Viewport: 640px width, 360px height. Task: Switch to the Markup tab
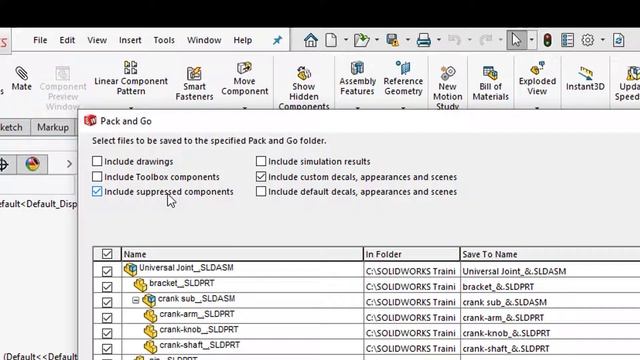(53, 127)
